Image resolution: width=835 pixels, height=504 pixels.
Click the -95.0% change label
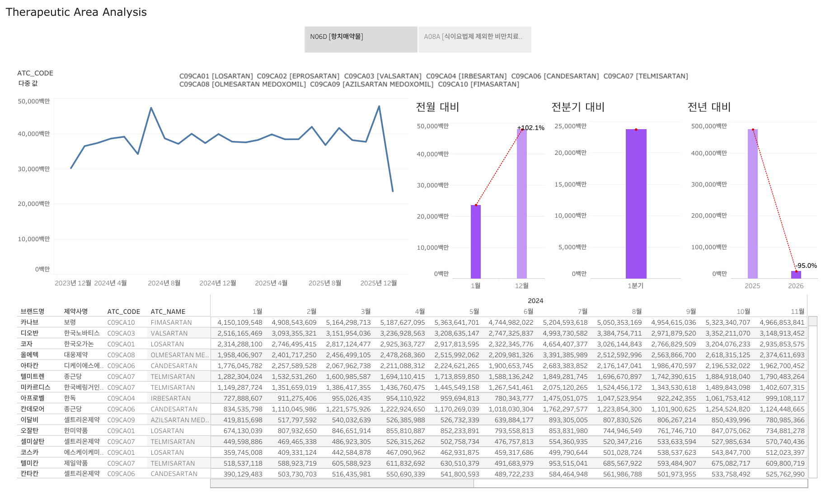(x=807, y=266)
